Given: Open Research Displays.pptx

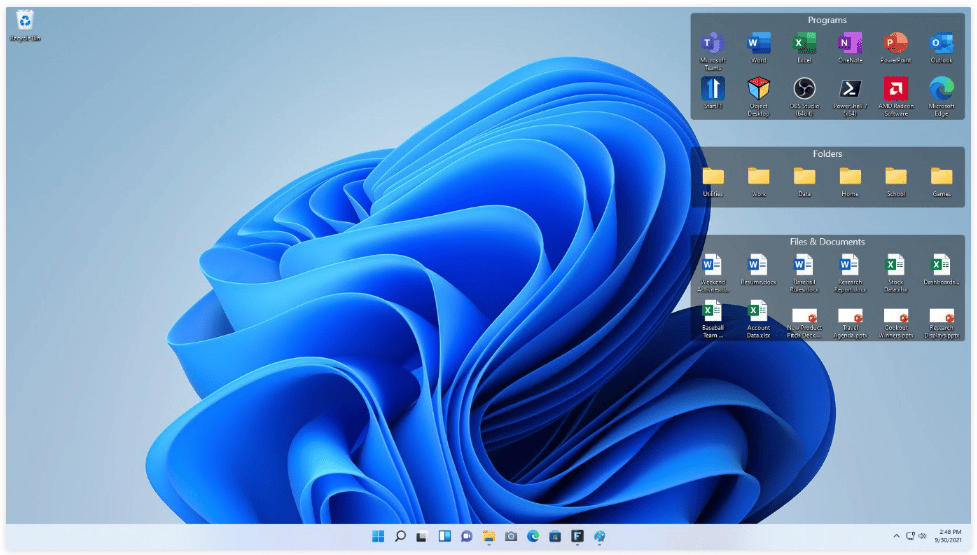Looking at the screenshot, I should click(941, 323).
